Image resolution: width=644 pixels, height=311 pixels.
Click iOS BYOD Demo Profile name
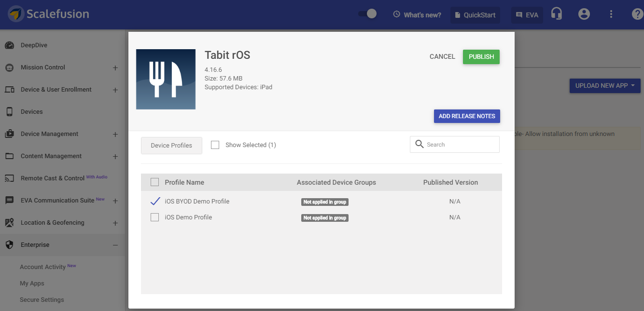click(197, 201)
